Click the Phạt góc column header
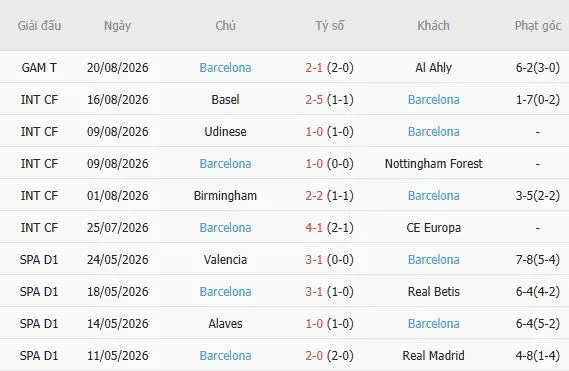The width and height of the screenshot is (569, 371). pos(538,26)
